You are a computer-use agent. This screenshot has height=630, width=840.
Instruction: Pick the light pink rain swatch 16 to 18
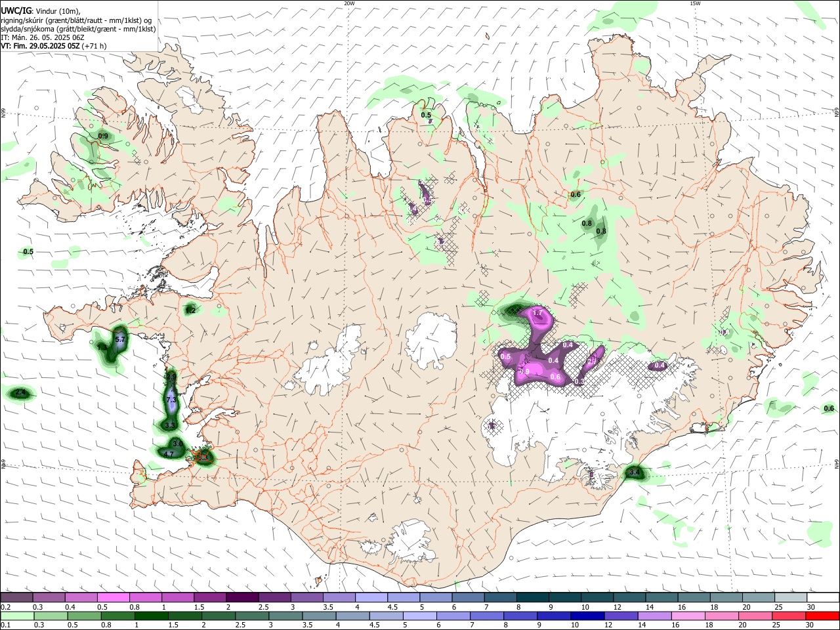coord(686,616)
